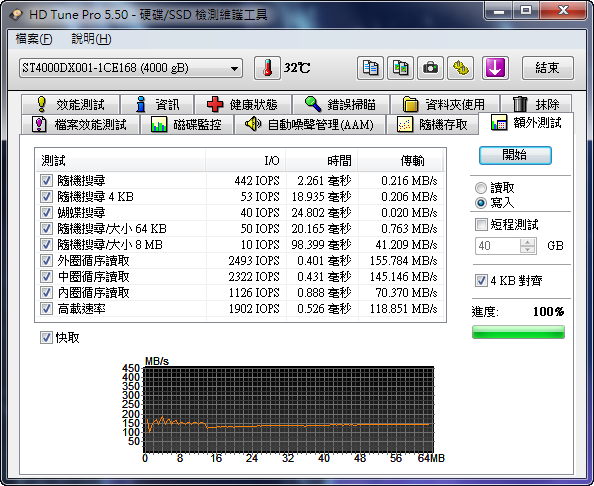This screenshot has width=594, height=486.
Task: Toggle the 高載速率 burst rate checkbox
Action: (x=46, y=309)
